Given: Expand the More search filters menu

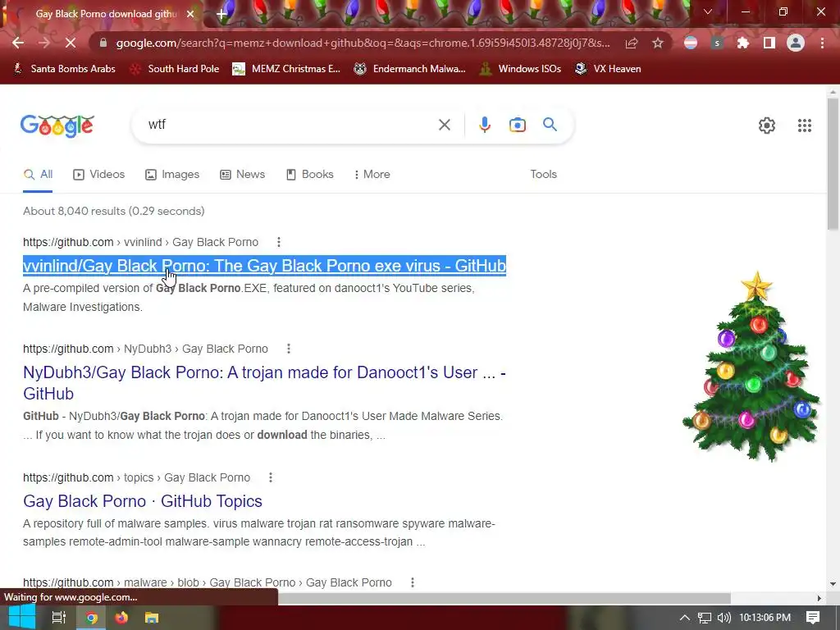Looking at the screenshot, I should pyautogui.click(x=372, y=174).
